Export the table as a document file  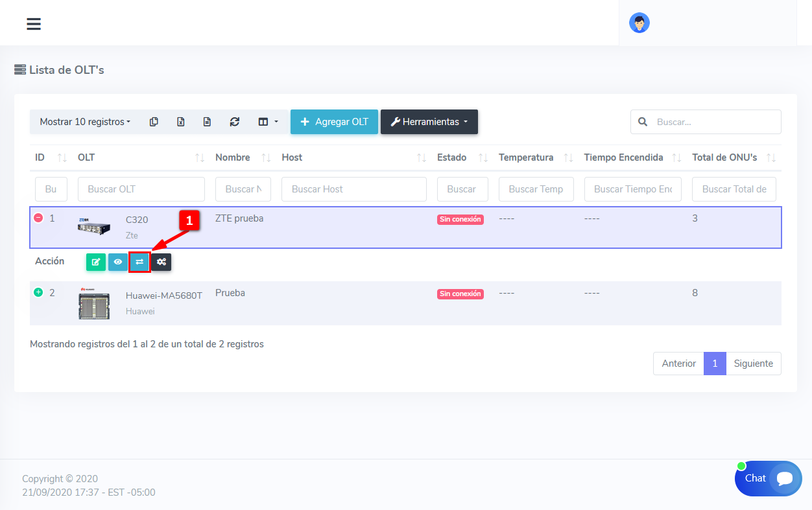click(208, 122)
